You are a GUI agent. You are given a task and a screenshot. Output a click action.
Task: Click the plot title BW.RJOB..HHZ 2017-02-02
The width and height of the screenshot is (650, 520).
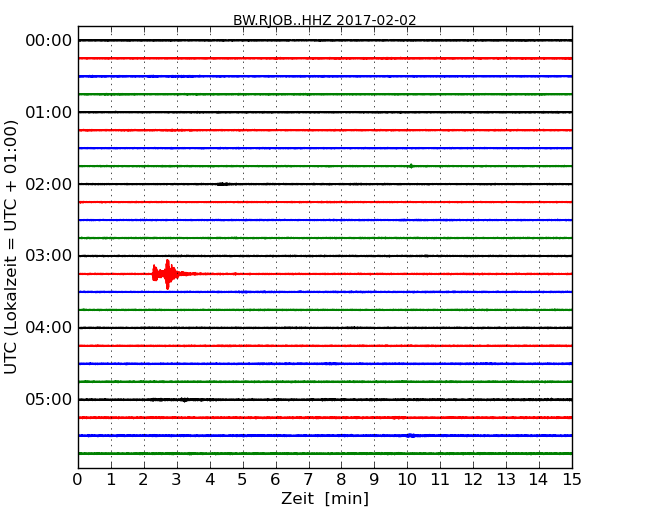pyautogui.click(x=325, y=20)
